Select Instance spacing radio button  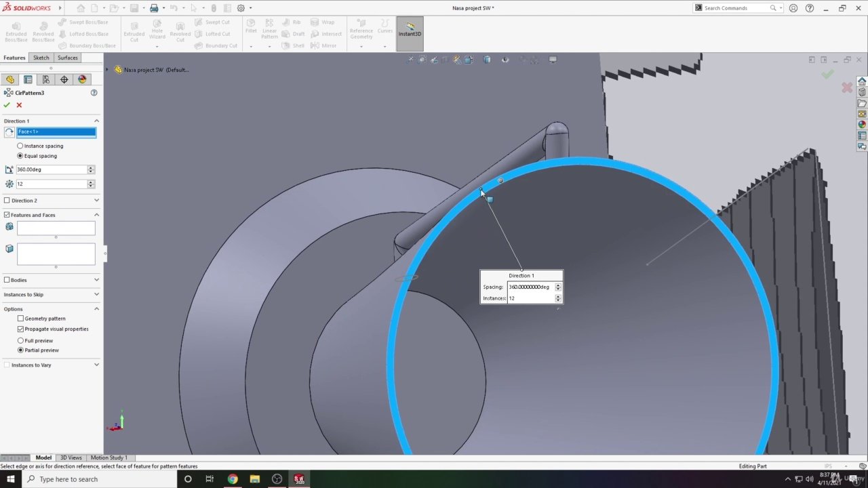pyautogui.click(x=20, y=146)
